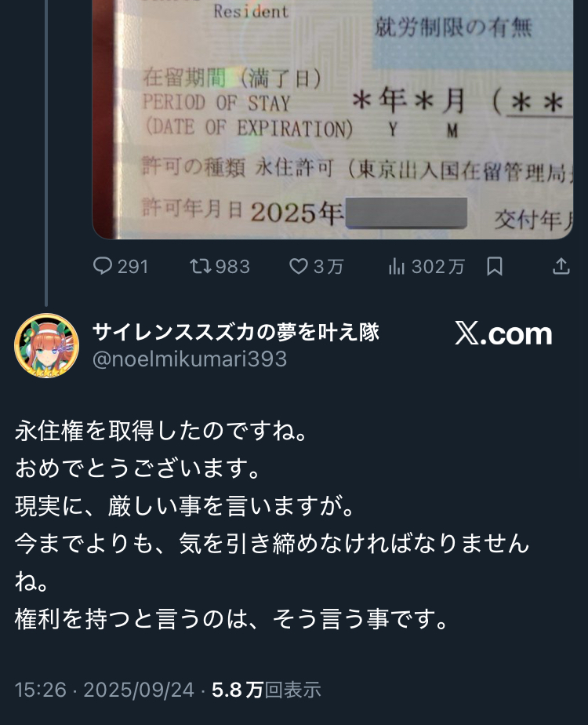Open replies via the comment bubble icon

[x=103, y=266]
